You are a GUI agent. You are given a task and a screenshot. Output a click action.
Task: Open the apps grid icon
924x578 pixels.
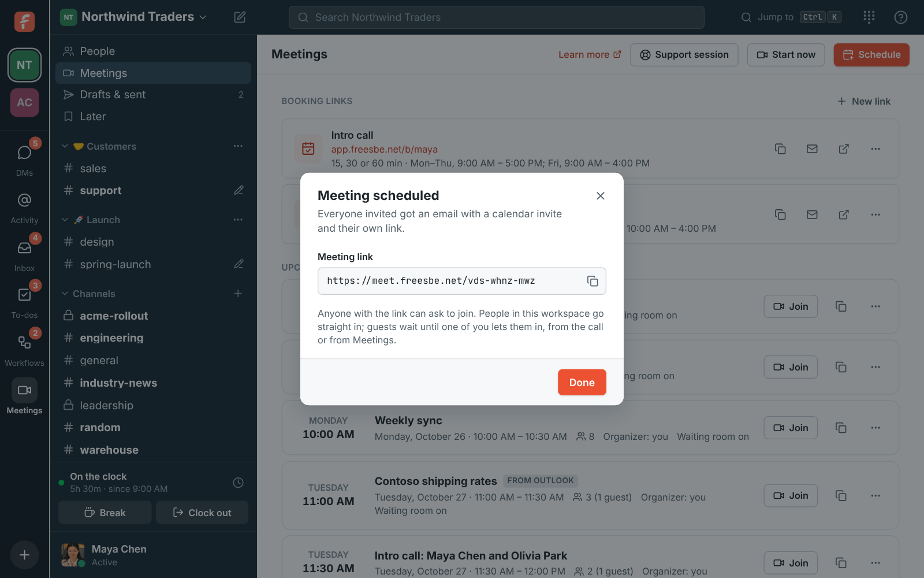tap(869, 17)
